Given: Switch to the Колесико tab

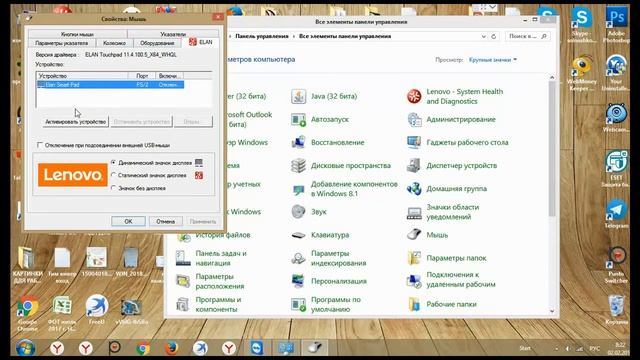Looking at the screenshot, I should 114,43.
